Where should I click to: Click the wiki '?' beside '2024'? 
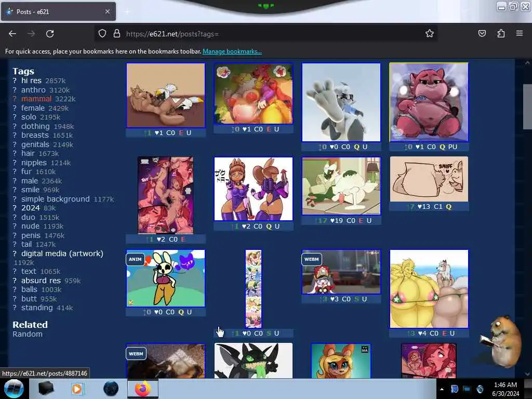point(15,208)
